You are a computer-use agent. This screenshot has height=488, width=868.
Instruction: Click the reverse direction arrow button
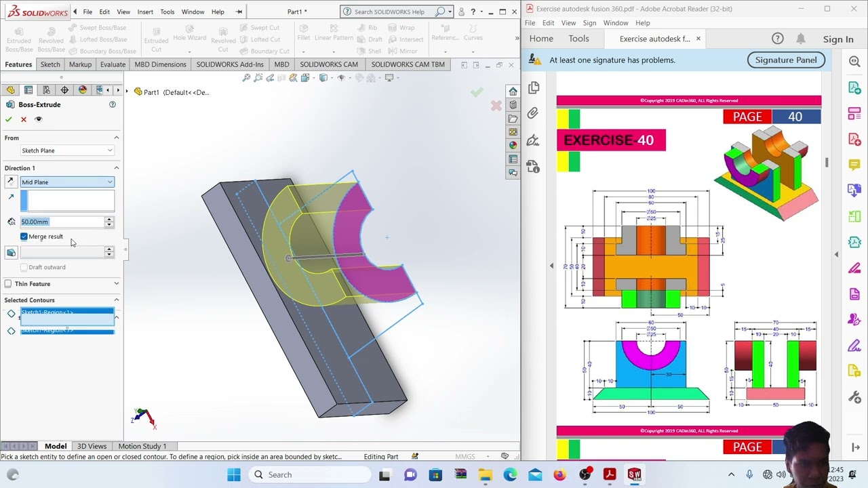pyautogui.click(x=11, y=182)
